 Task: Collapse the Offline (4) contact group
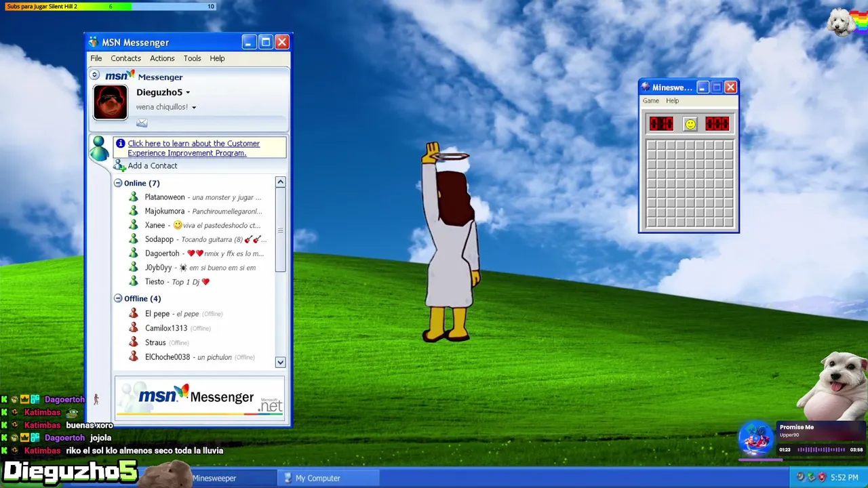coord(118,298)
